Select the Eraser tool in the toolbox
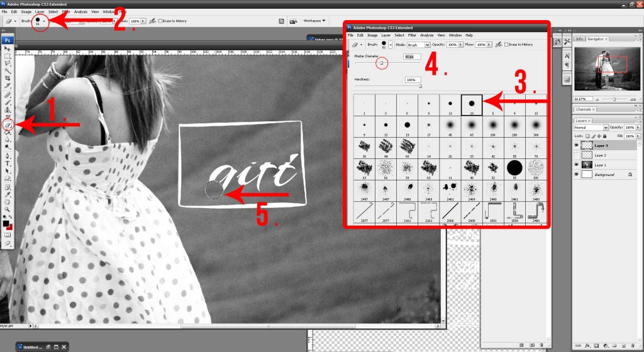The height and width of the screenshot is (352, 644). pyautogui.click(x=8, y=125)
